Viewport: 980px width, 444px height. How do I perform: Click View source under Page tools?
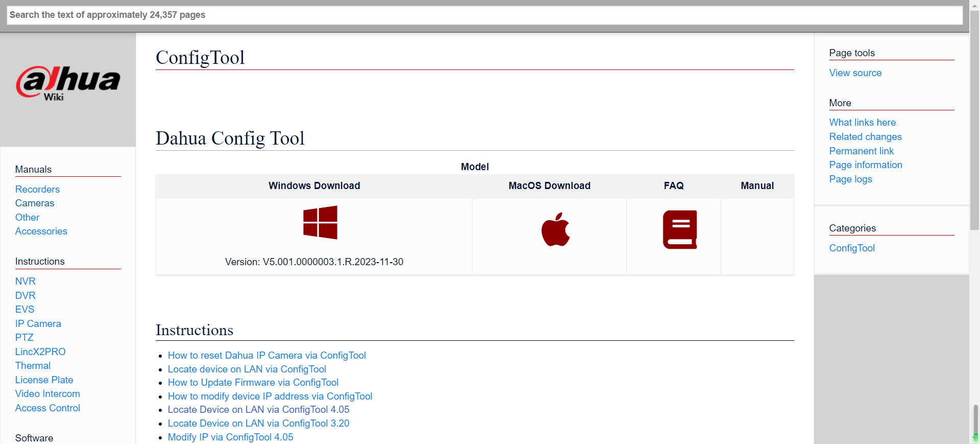(x=855, y=73)
